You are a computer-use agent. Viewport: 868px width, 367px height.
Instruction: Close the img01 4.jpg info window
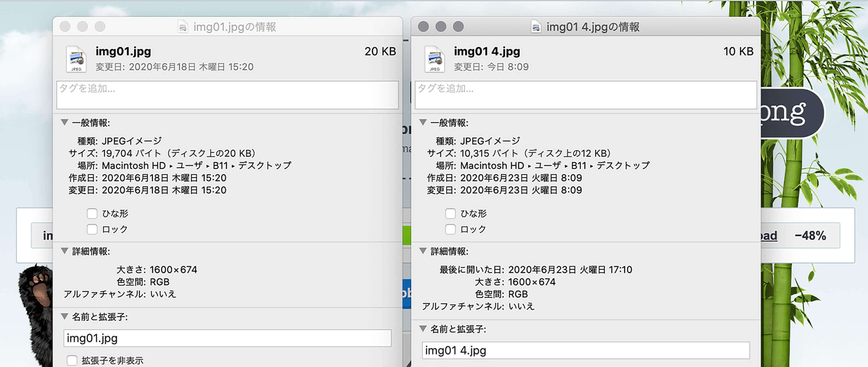point(423,26)
